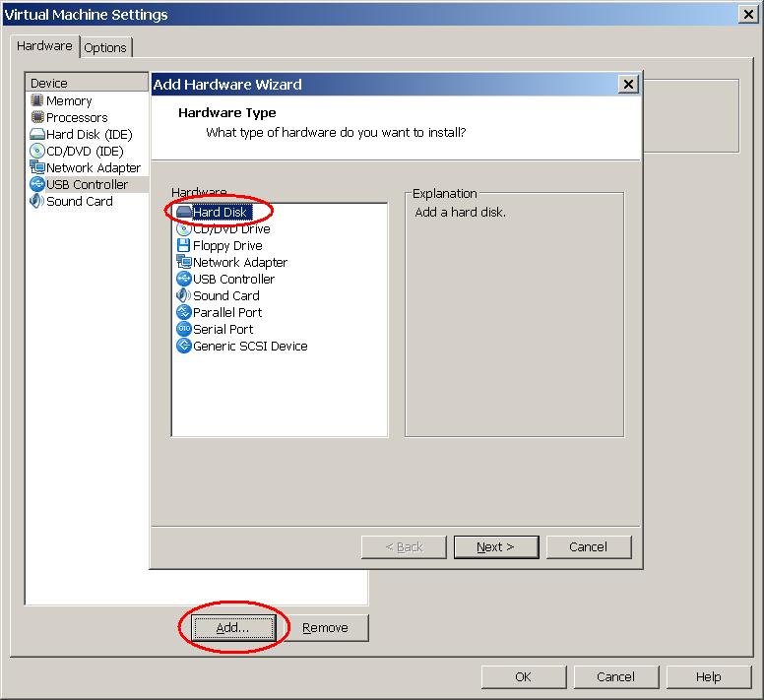Select the Parallel Port icon
The image size is (764, 700).
pos(184,313)
